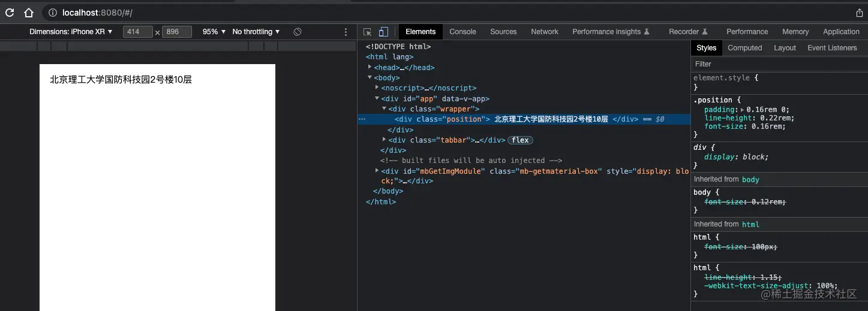
Task: Follow the Inherited from html link
Action: (x=750, y=224)
